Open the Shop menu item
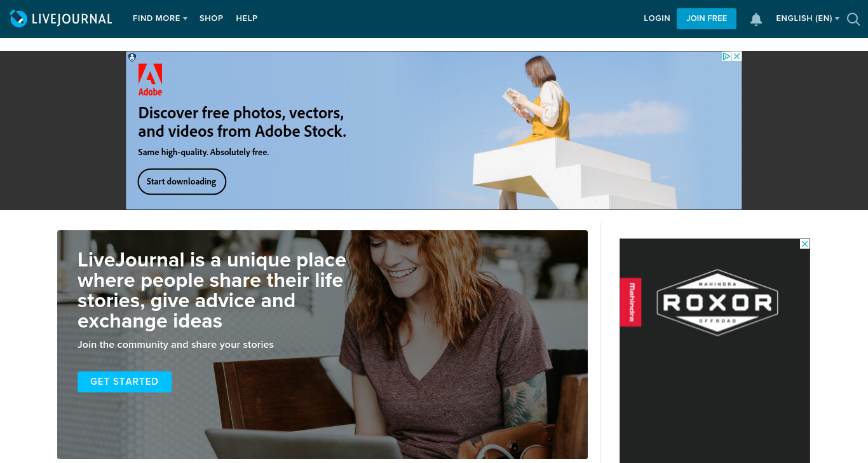 point(211,18)
